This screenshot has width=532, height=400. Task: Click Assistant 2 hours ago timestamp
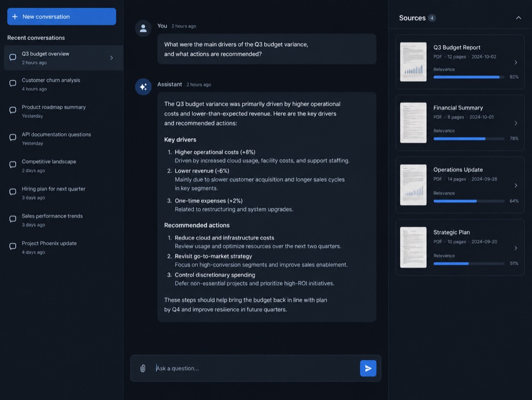[198, 85]
